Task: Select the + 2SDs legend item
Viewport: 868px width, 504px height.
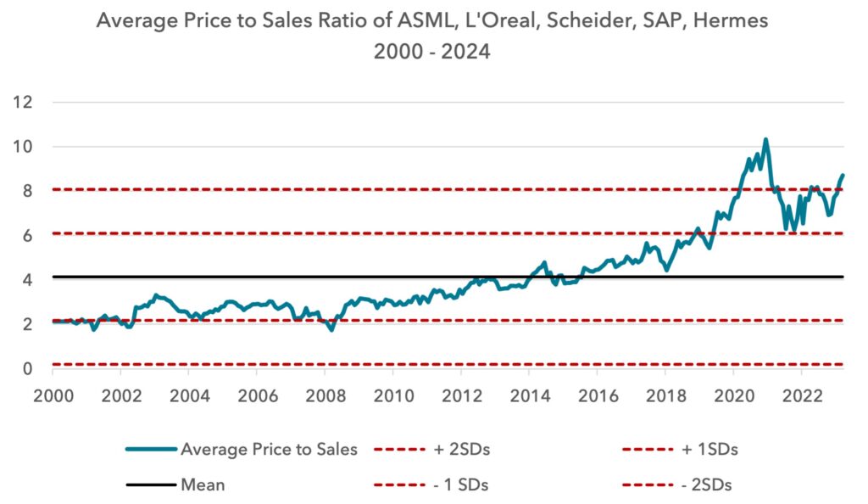Action: coord(432,449)
